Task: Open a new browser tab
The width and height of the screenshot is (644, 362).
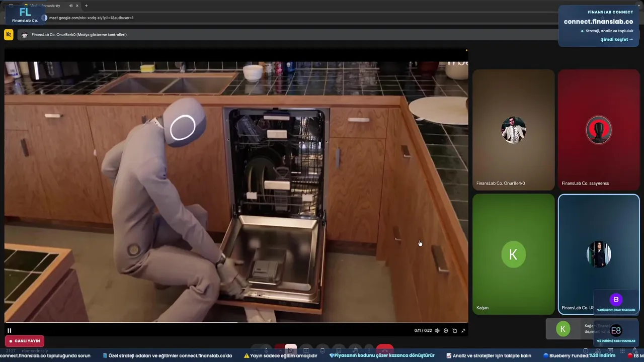Action: (86, 6)
